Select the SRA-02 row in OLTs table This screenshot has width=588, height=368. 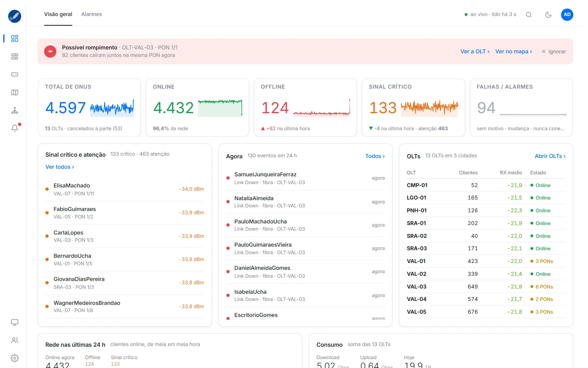point(486,236)
